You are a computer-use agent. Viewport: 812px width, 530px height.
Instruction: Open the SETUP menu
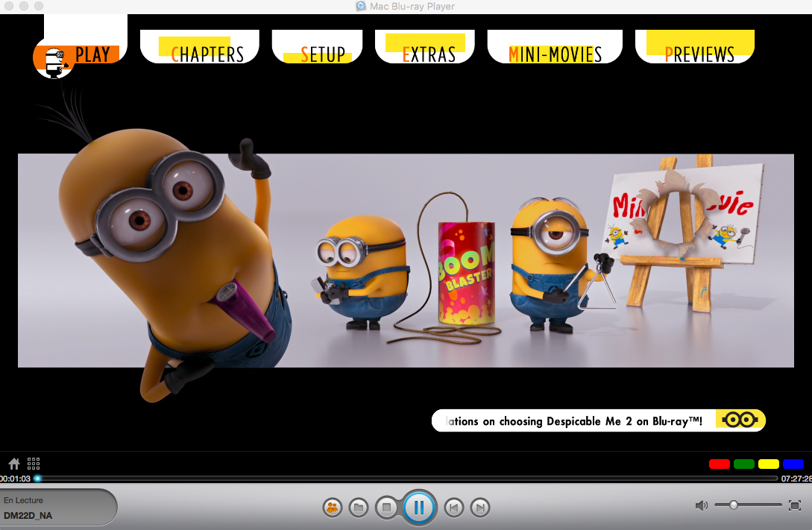click(x=317, y=47)
